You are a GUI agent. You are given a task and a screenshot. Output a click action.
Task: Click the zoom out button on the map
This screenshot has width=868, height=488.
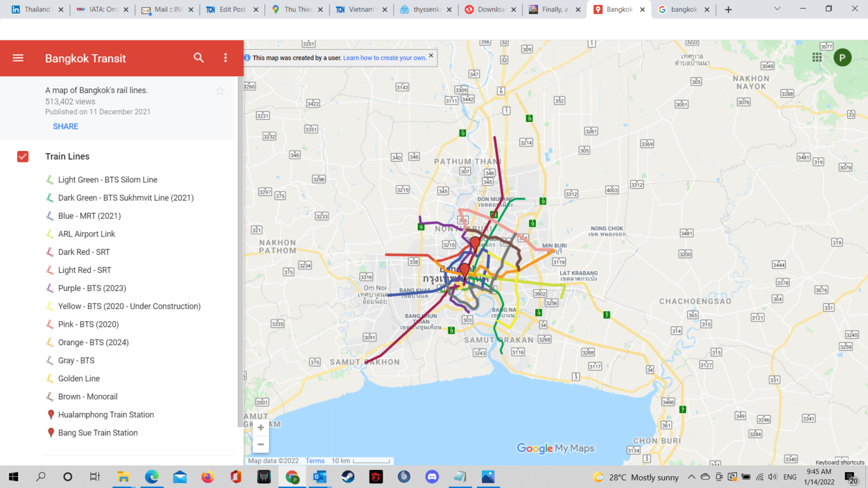261,445
